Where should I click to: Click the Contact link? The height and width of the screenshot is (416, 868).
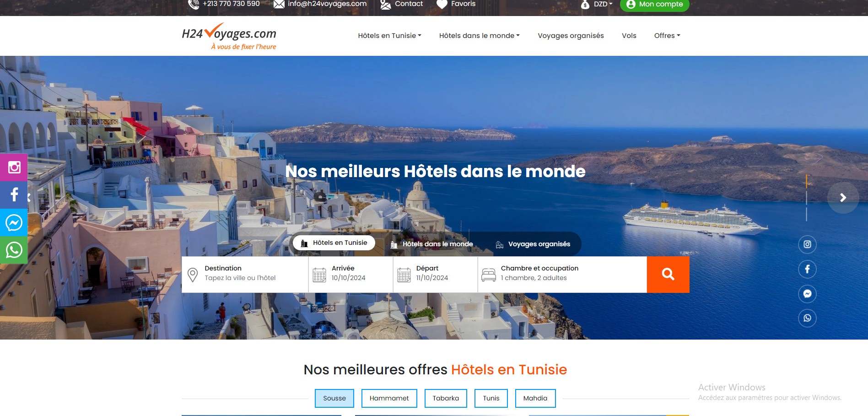pos(409,4)
